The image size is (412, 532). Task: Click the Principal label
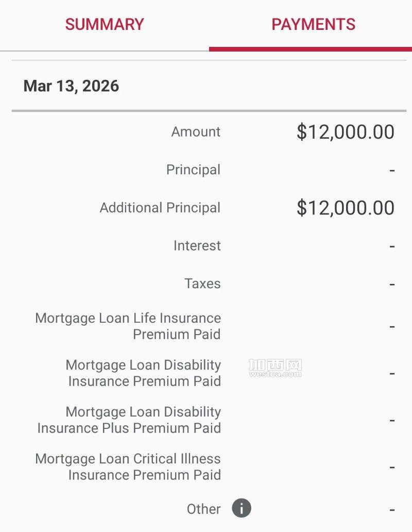(193, 170)
